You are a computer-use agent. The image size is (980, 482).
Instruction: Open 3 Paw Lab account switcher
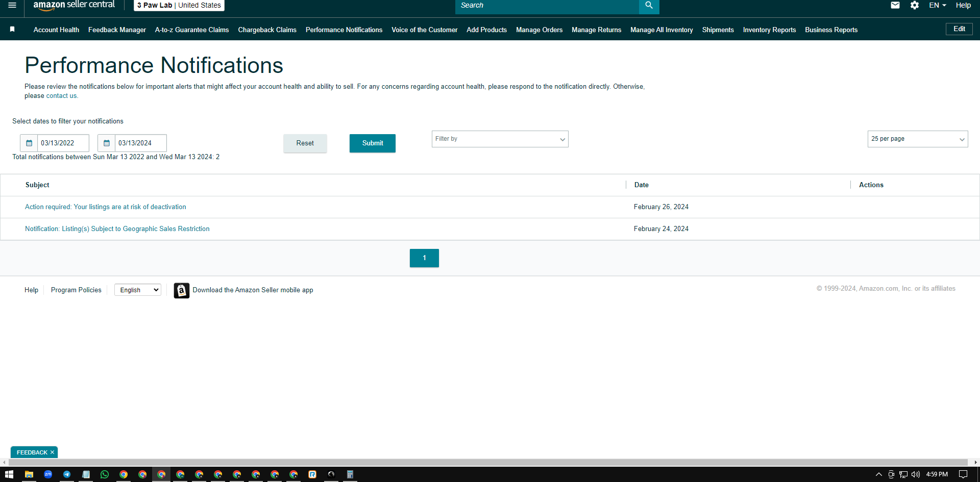pos(179,5)
